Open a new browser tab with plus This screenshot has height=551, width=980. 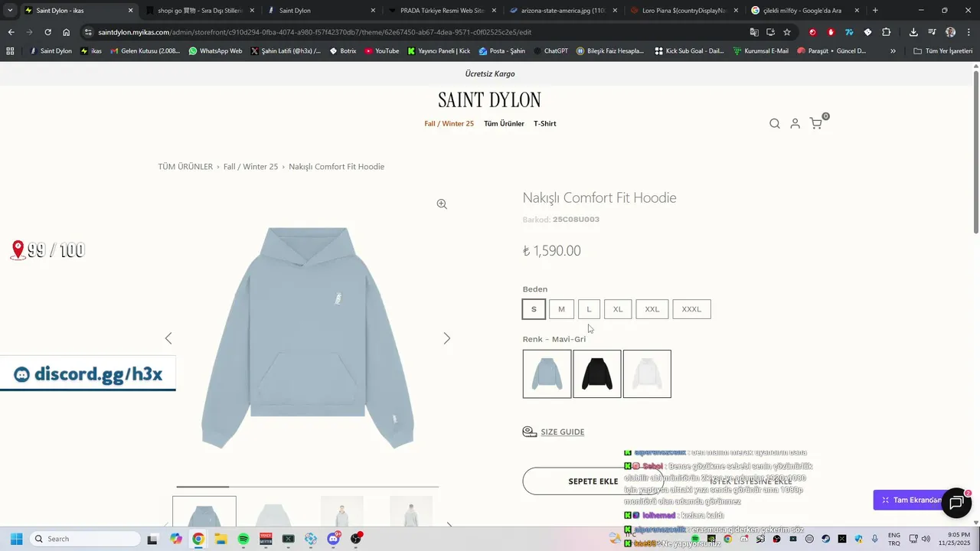(x=875, y=11)
